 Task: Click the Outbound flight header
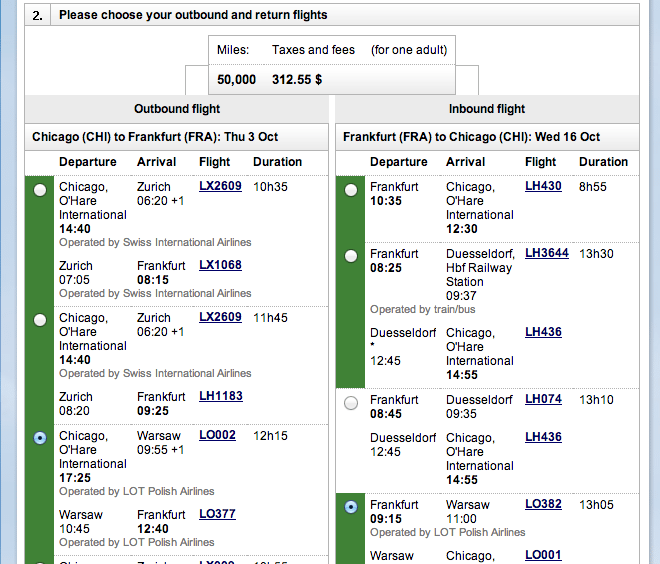tap(177, 109)
